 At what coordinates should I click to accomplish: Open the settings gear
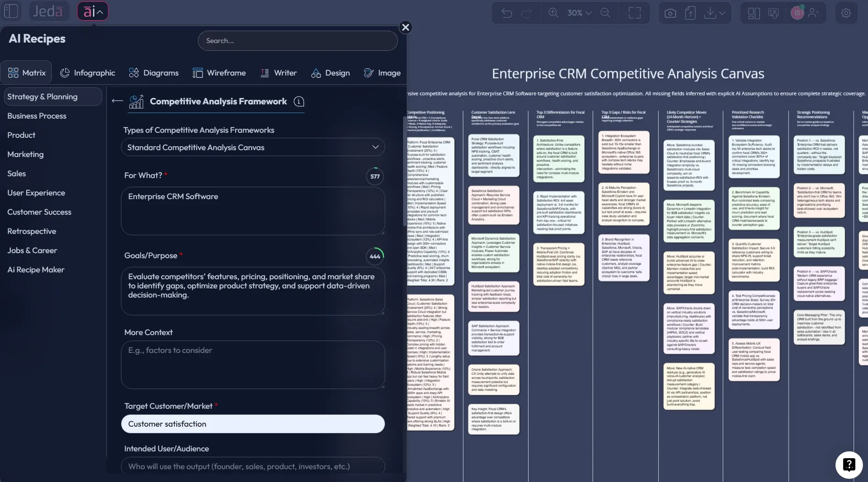pos(846,12)
